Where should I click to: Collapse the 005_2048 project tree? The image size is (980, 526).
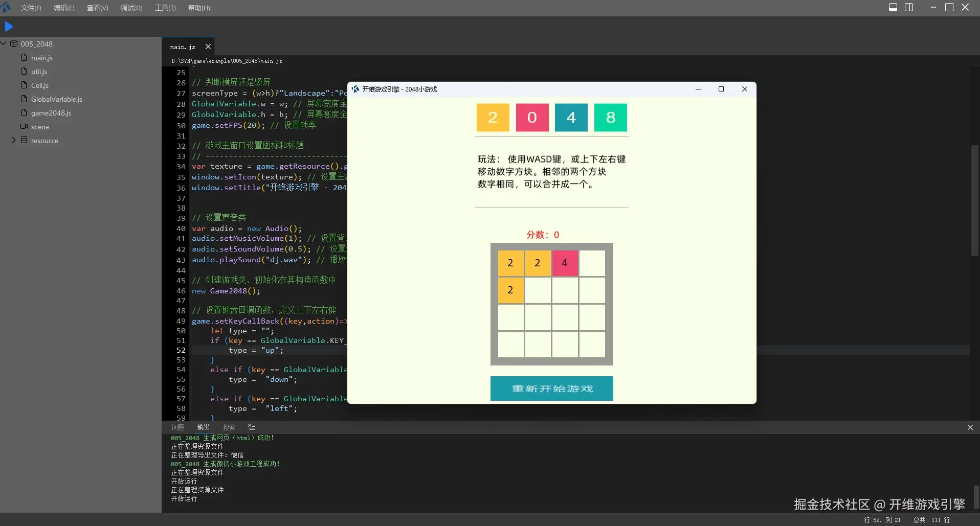coord(4,43)
